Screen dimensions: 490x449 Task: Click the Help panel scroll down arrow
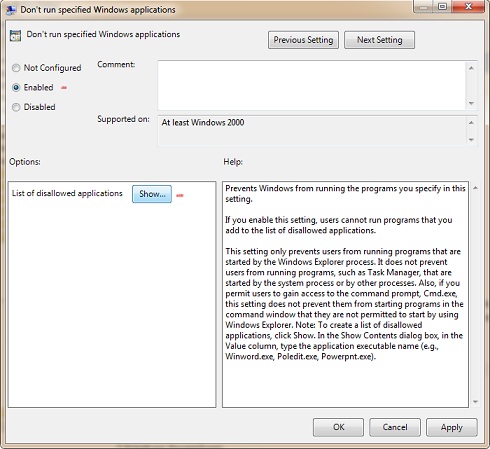[x=475, y=402]
